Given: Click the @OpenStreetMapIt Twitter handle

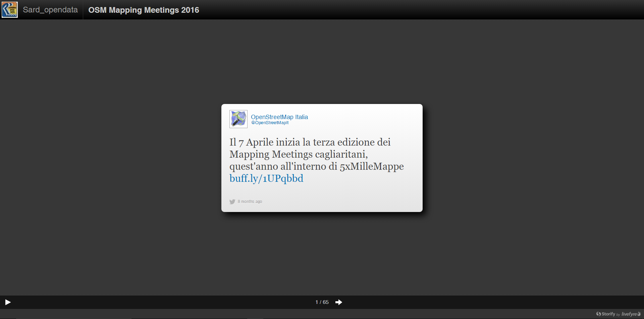Looking at the screenshot, I should [x=270, y=123].
